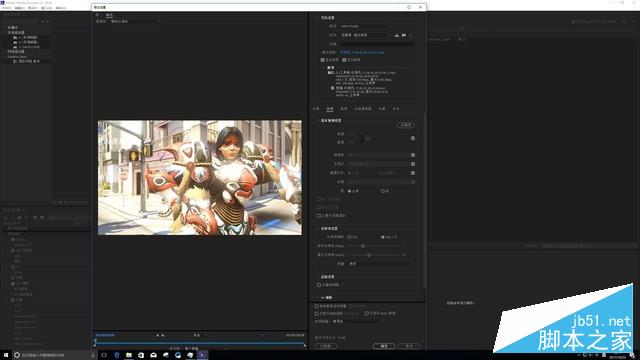The width and height of the screenshot is (640, 360).
Task: Toggle the Export Audio checkbox
Action: [344, 60]
